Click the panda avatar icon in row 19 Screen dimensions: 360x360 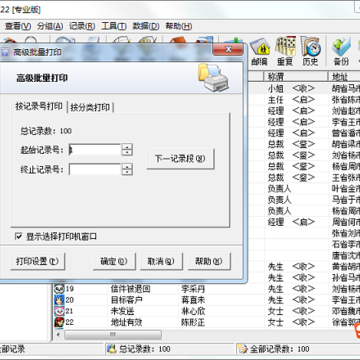(x=59, y=289)
